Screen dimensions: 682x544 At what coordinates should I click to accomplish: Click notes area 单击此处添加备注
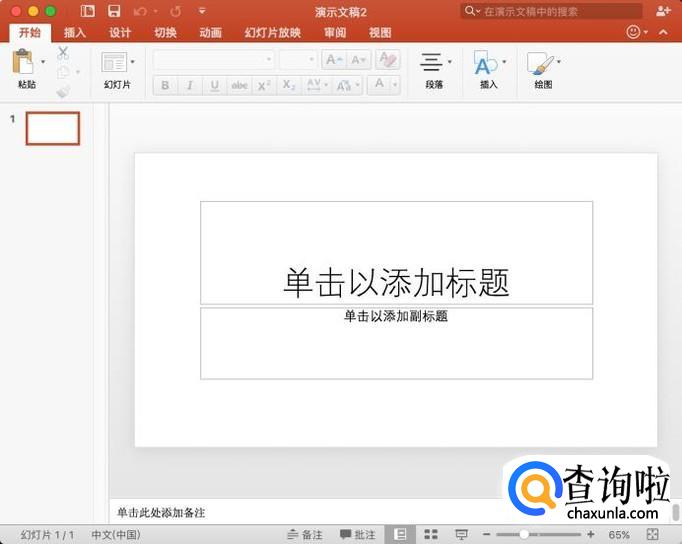pyautogui.click(x=161, y=513)
